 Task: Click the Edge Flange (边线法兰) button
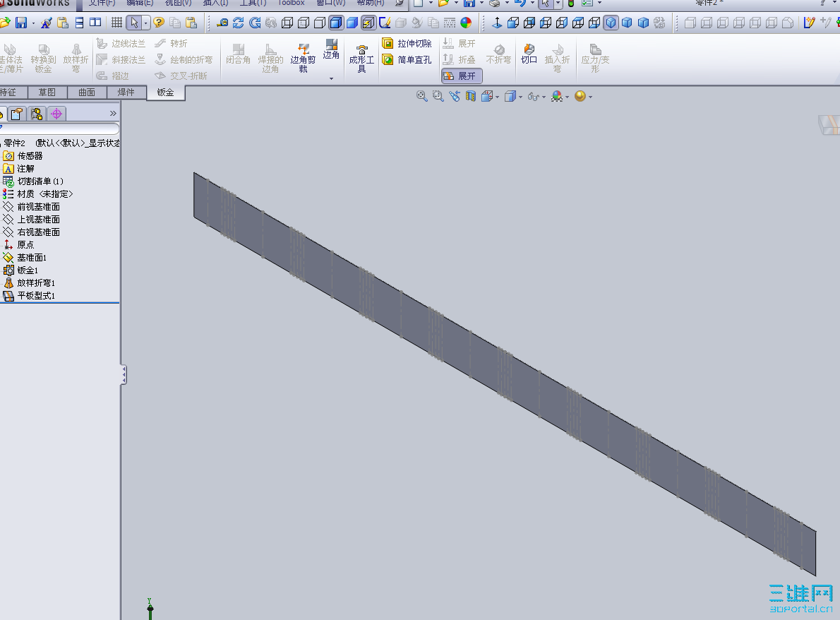tap(121, 43)
